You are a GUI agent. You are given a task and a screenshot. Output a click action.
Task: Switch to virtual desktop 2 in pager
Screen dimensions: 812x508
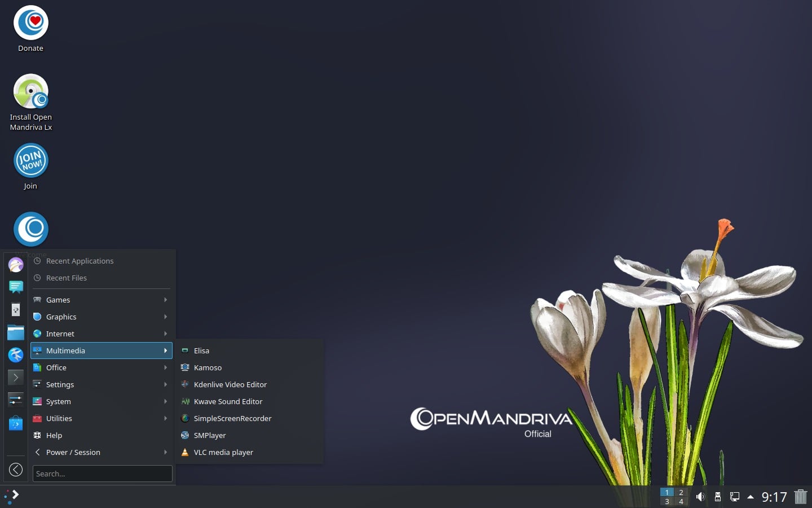point(681,492)
